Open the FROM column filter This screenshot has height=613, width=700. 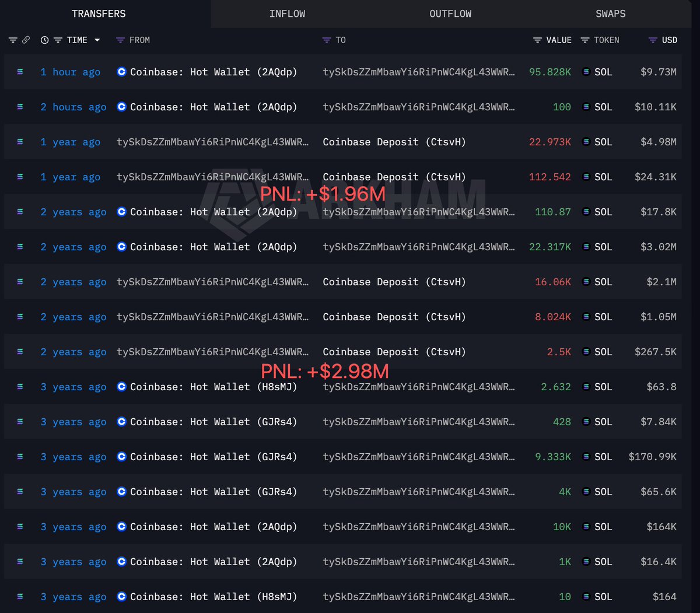(120, 40)
